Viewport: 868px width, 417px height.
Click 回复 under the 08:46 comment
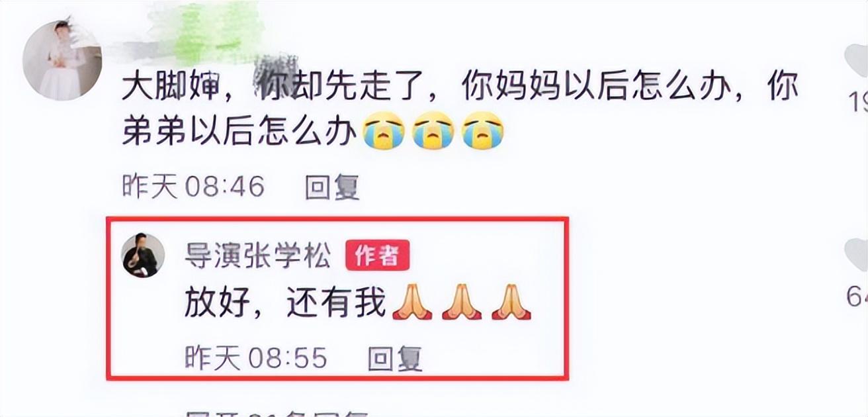332,188
